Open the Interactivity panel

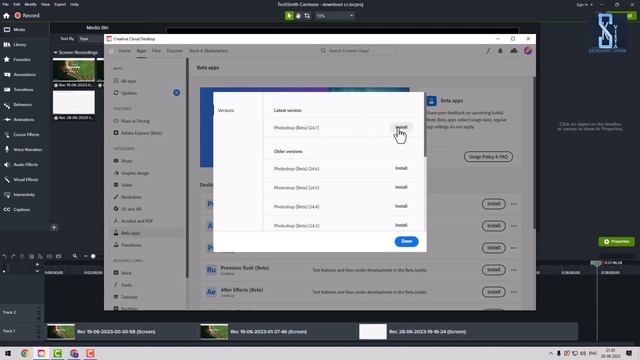point(19,195)
